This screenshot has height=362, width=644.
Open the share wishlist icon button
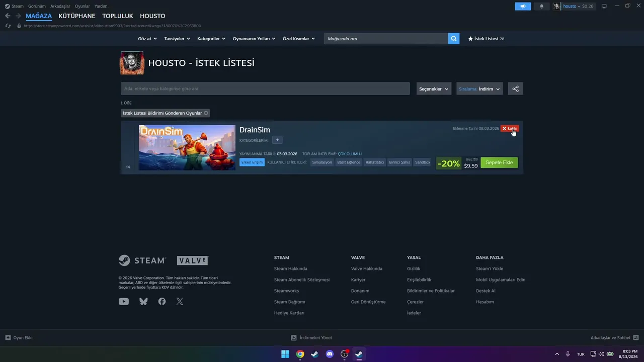(515, 88)
